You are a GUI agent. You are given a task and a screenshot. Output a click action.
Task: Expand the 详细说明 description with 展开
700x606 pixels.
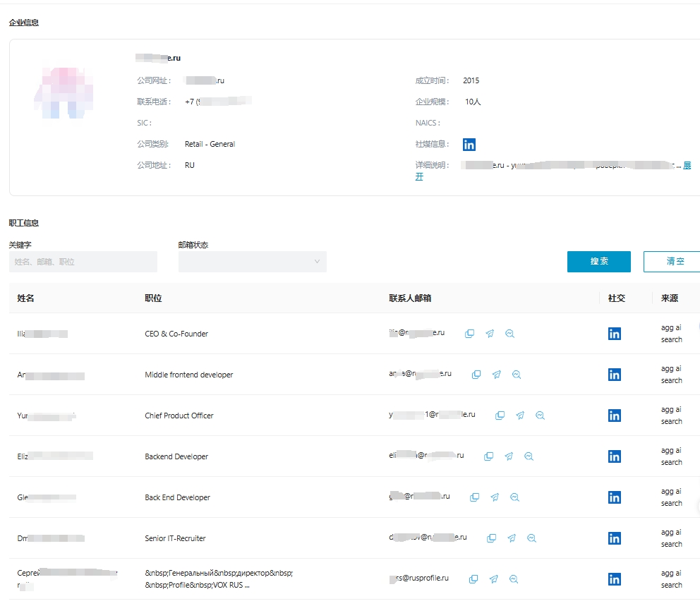coord(687,166)
